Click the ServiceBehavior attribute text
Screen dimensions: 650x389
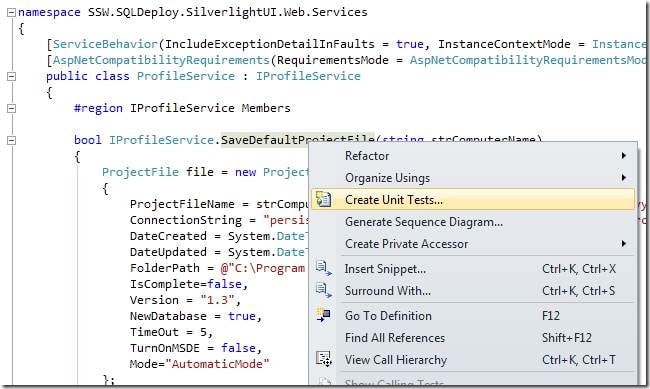coord(105,44)
